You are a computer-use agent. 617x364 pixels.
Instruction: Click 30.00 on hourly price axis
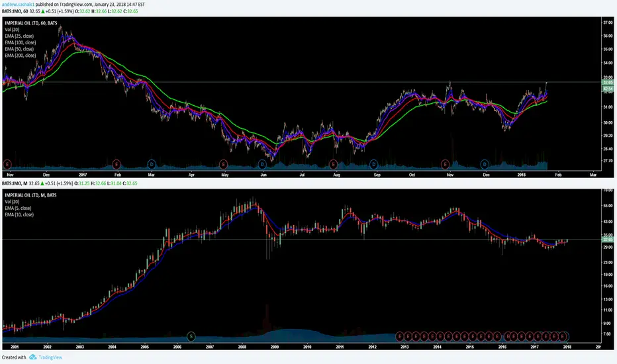tap(608, 122)
